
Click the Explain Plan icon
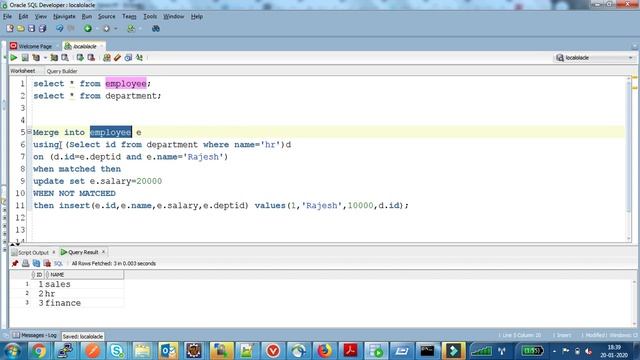36,58
